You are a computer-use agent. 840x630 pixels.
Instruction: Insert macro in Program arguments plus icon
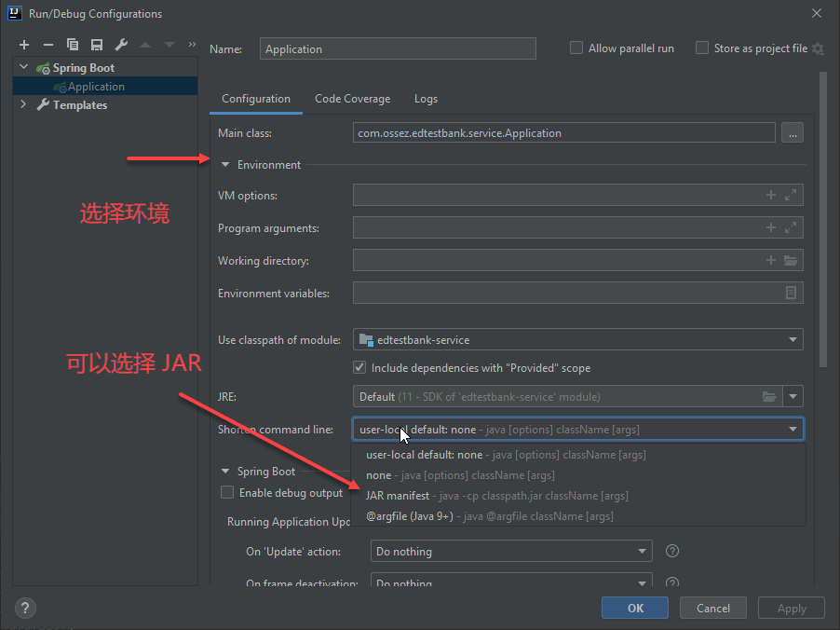coord(771,228)
